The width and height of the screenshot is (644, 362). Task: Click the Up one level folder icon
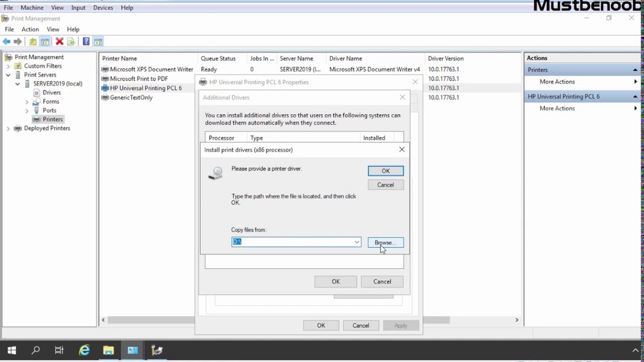[x=33, y=42]
